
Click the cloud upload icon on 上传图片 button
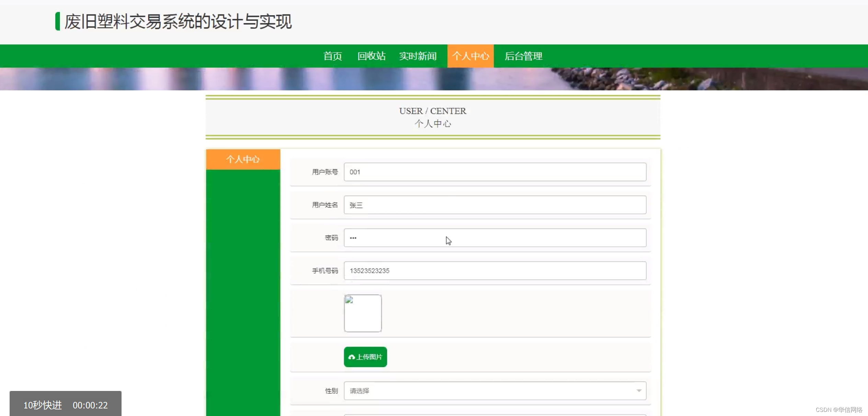[x=351, y=357]
